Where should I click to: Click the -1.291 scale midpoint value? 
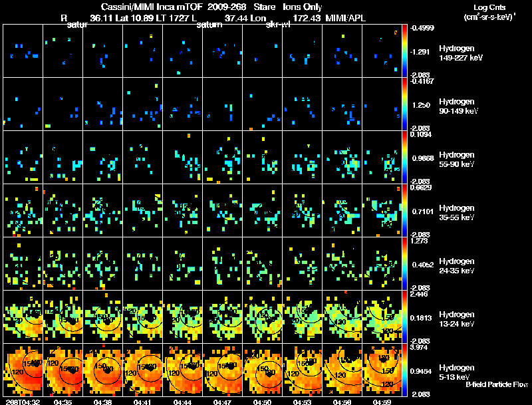point(420,52)
